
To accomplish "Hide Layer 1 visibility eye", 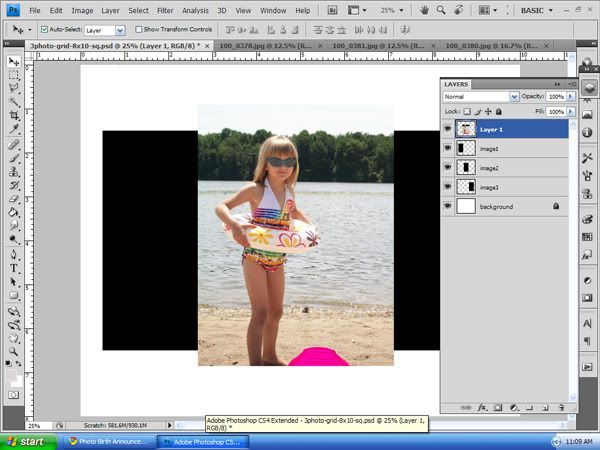I will [447, 129].
